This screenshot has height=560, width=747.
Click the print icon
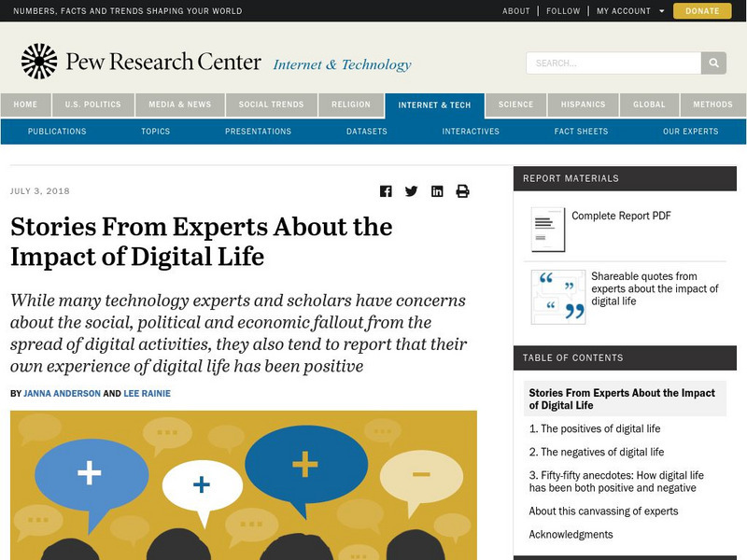coord(462,191)
